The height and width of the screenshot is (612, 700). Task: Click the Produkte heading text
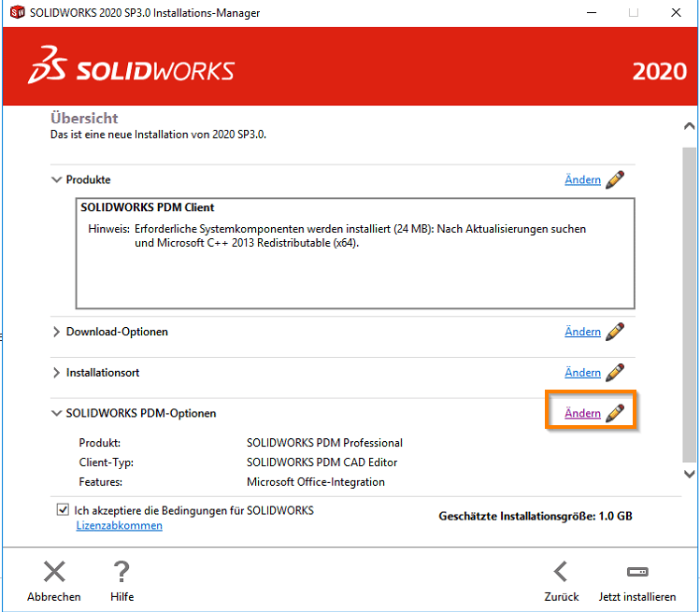click(x=89, y=180)
